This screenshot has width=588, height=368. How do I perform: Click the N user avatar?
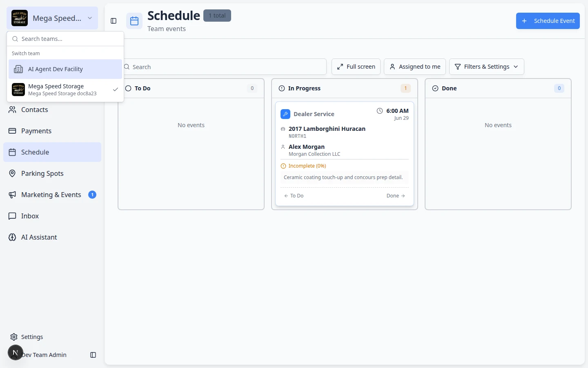[x=15, y=352]
